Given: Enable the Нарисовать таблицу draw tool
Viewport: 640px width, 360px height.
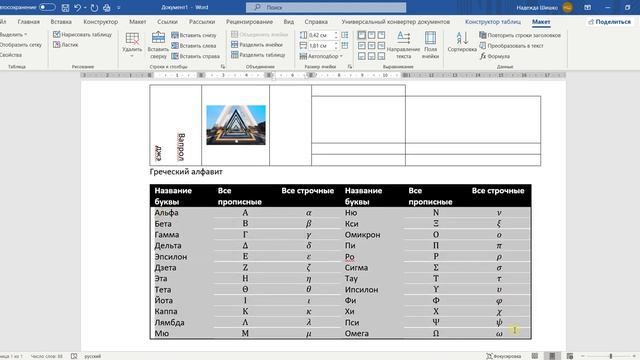Looking at the screenshot, I should coord(82,35).
